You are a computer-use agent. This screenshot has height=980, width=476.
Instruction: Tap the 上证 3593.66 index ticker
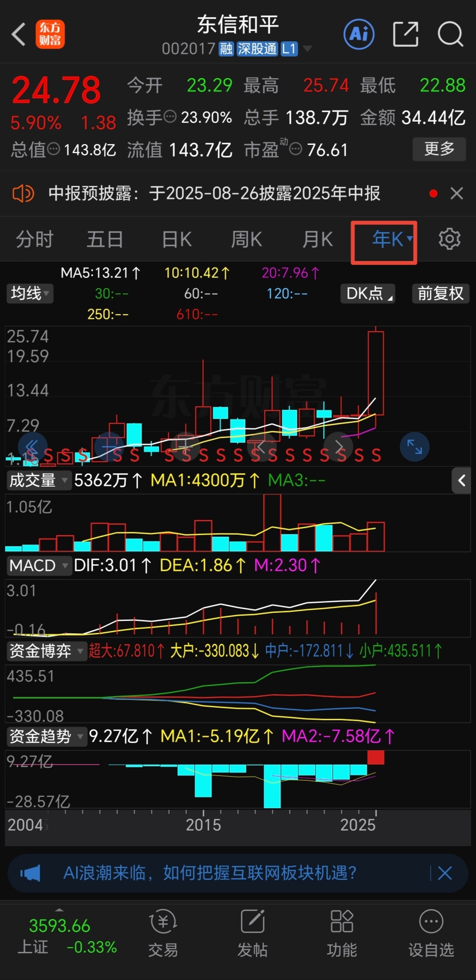pos(67,936)
